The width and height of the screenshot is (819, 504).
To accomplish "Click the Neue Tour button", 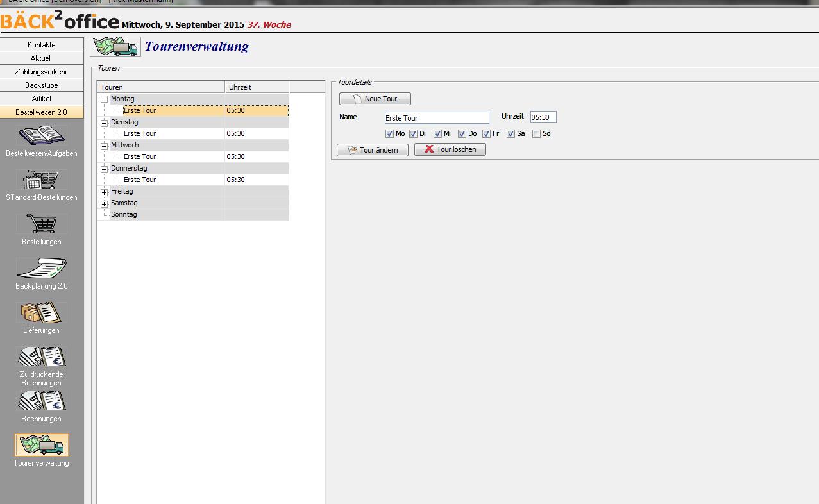I will tap(375, 99).
